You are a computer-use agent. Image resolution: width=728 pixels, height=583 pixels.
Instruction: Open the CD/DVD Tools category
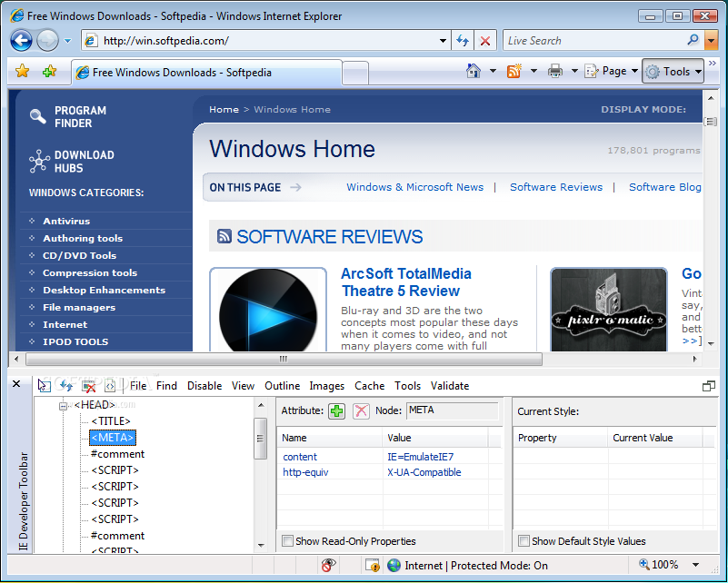79,255
